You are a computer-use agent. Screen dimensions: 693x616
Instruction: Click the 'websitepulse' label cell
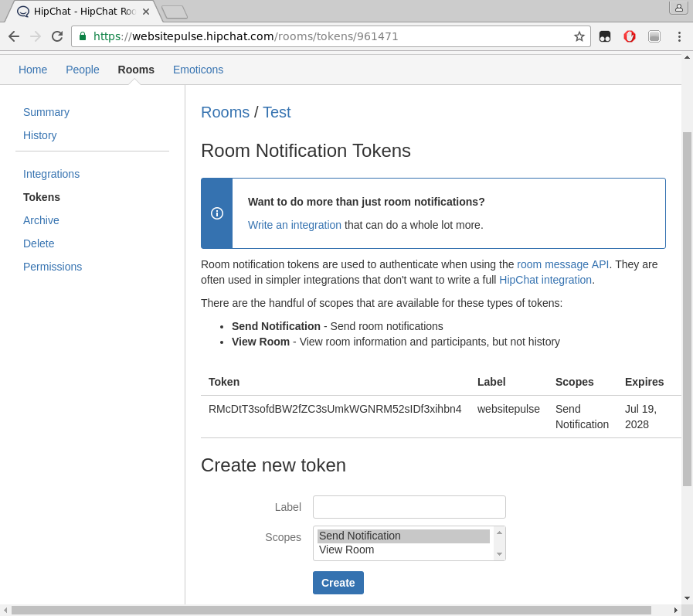508,409
